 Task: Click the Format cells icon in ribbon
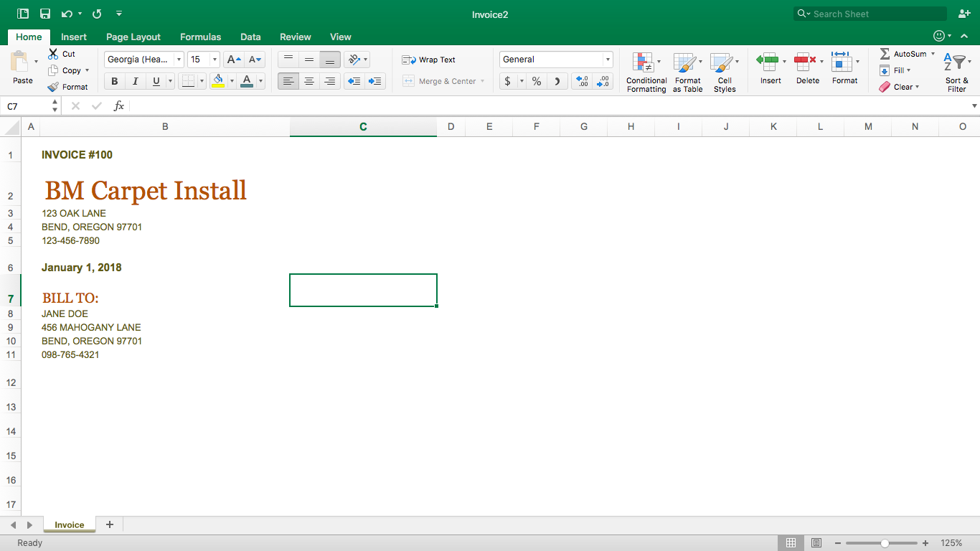pos(841,61)
